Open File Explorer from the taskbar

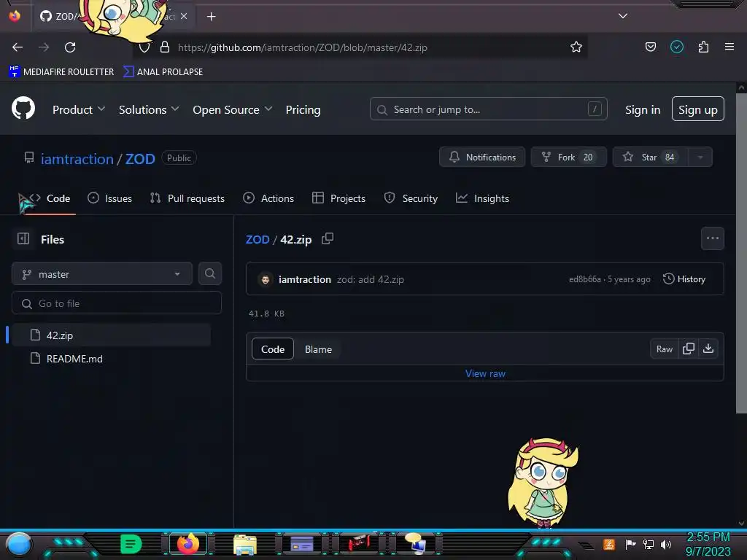pyautogui.click(x=245, y=544)
